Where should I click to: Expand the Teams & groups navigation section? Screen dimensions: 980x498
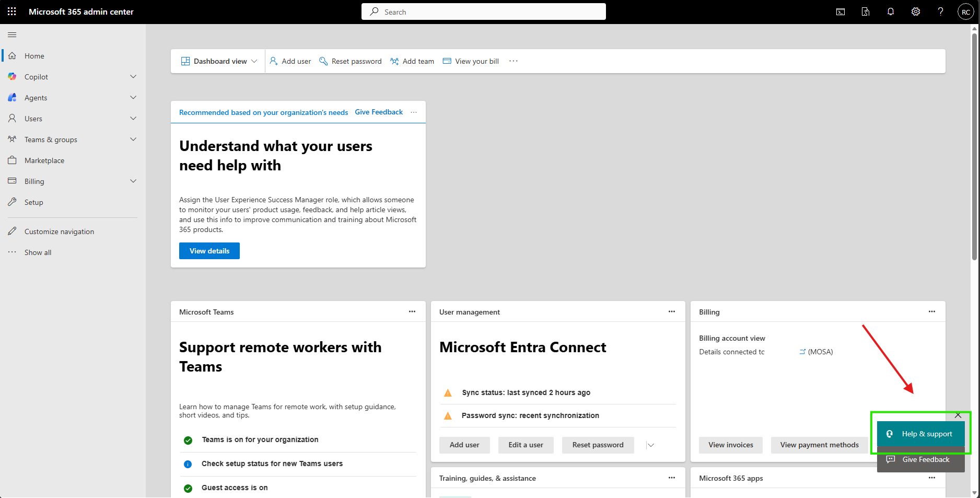tap(133, 140)
